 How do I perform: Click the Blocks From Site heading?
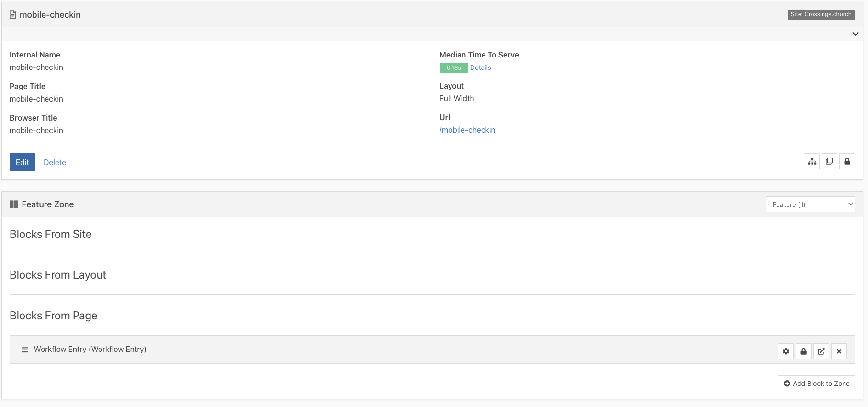pyautogui.click(x=51, y=234)
